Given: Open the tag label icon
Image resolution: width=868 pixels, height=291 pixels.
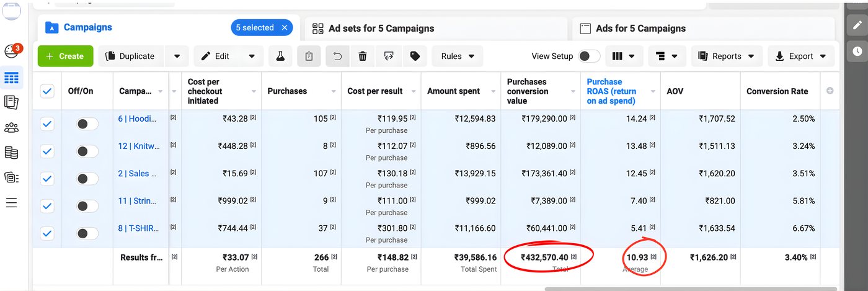Looking at the screenshot, I should (415, 56).
